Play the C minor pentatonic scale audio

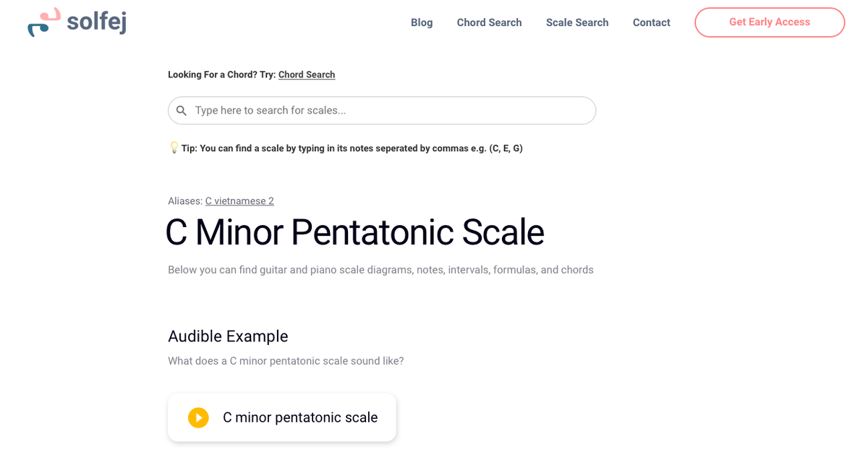[x=198, y=417]
